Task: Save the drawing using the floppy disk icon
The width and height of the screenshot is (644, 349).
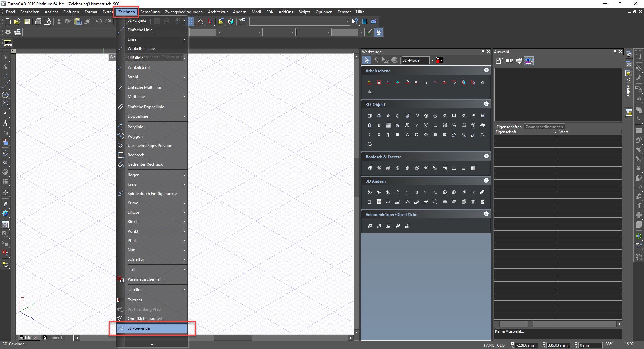Action: [27, 21]
